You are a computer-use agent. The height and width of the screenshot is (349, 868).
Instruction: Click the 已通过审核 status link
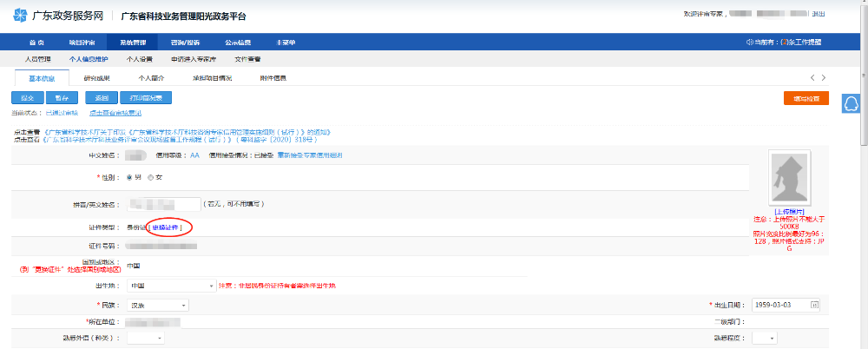point(62,113)
